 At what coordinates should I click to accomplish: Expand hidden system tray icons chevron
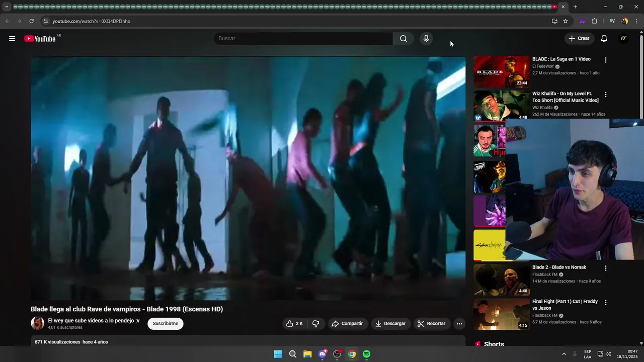coord(564,354)
